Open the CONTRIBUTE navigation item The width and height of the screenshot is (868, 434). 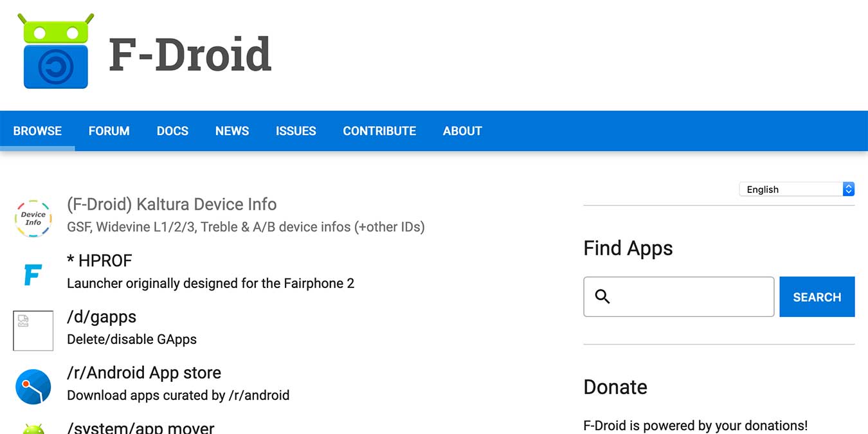(379, 131)
